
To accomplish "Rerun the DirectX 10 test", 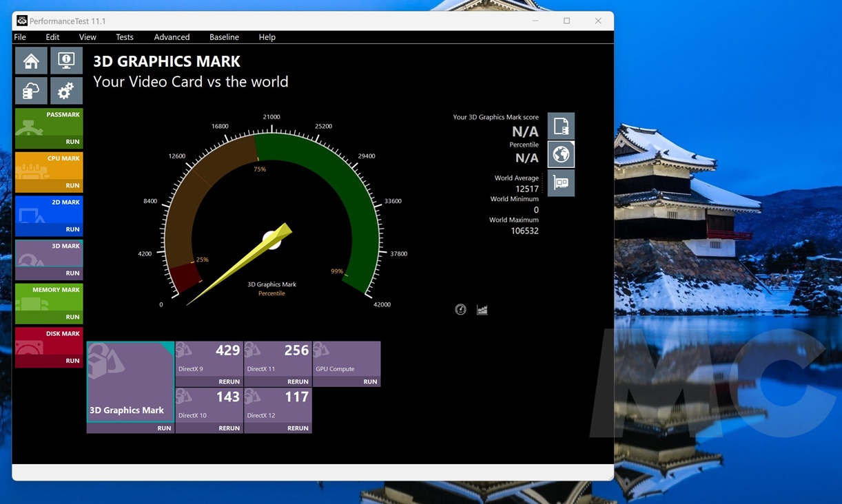I will (x=229, y=428).
